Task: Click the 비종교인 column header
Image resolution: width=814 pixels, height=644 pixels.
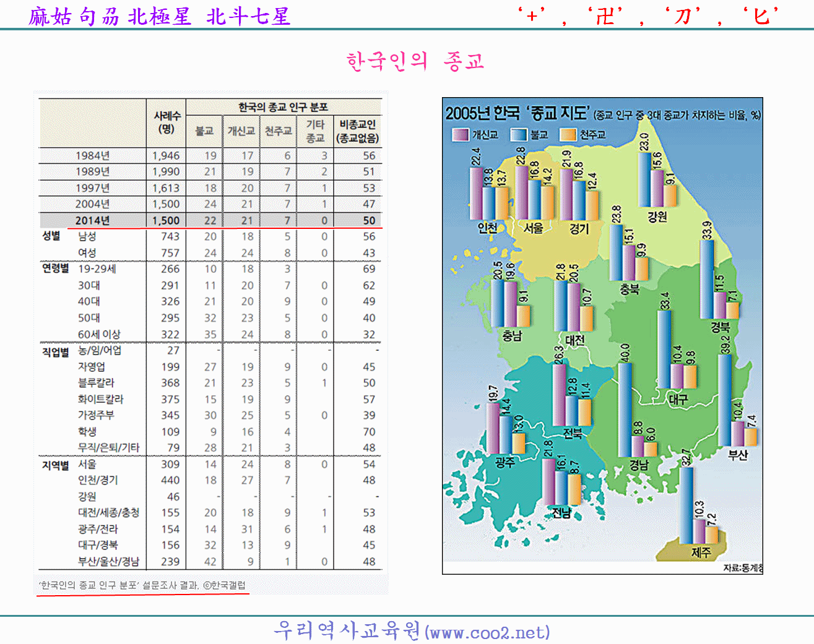Action: click(x=357, y=131)
